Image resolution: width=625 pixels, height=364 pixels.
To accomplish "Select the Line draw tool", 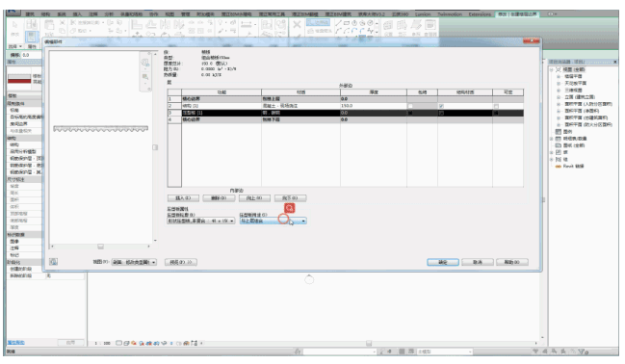I will 339,23.
